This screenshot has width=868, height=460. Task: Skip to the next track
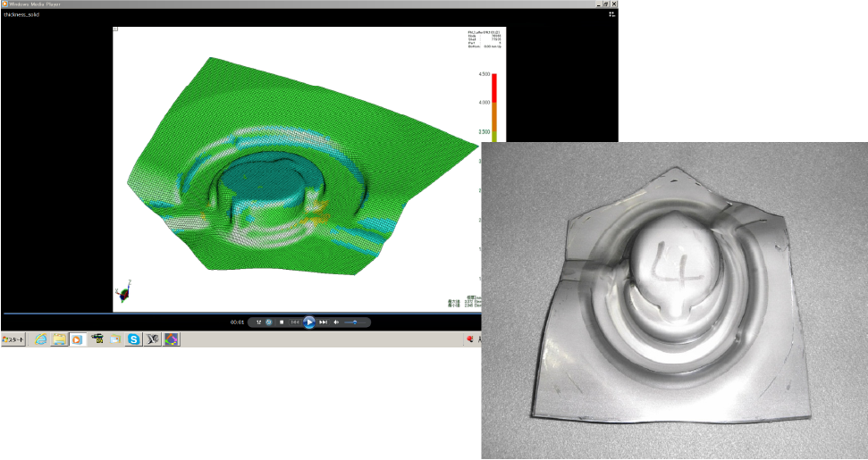324,322
